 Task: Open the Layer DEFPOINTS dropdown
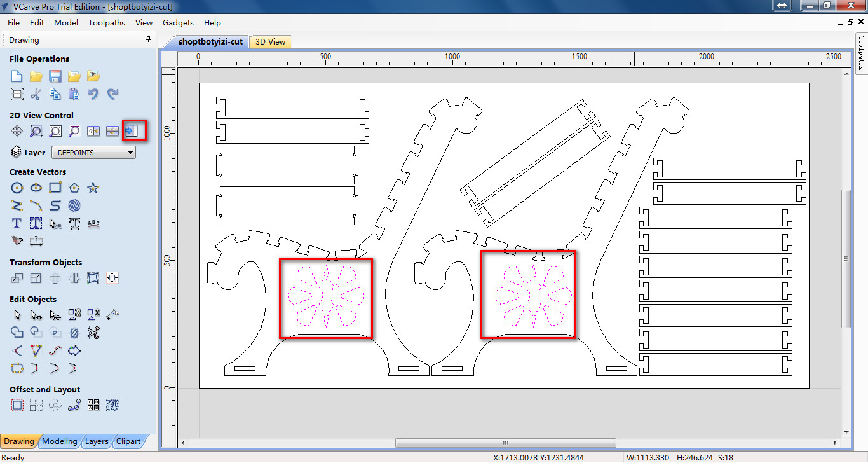pyautogui.click(x=94, y=153)
